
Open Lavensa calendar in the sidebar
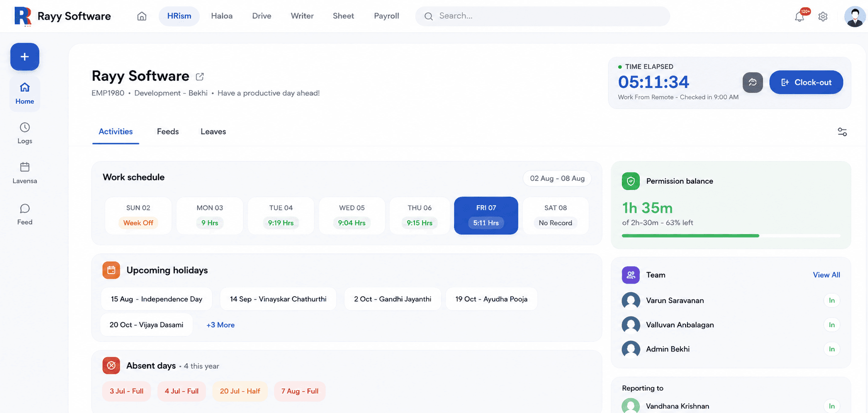[x=25, y=173]
